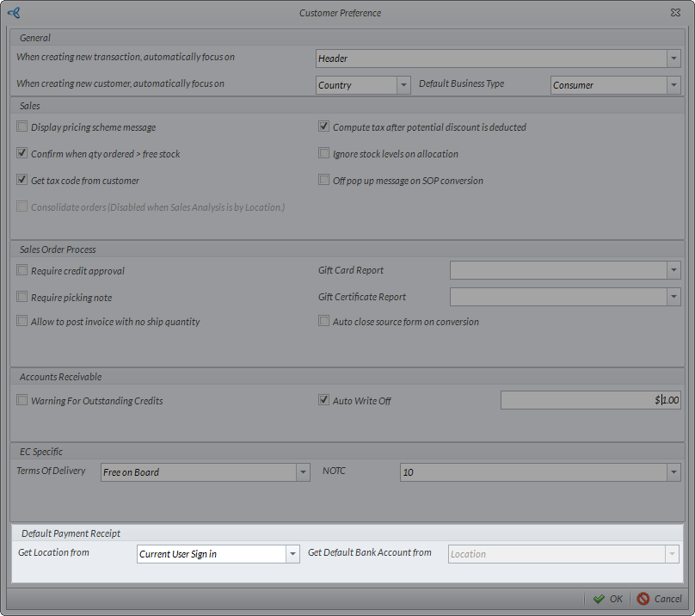This screenshot has width=695, height=616.
Task: Close the Customer Preference dialog
Action: (675, 13)
